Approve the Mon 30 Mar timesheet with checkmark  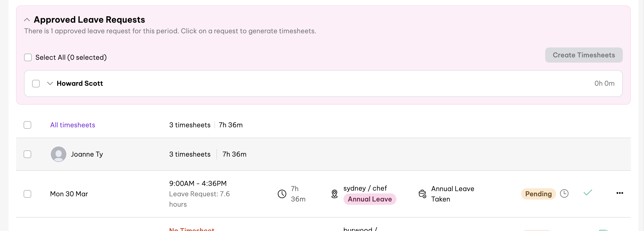pyautogui.click(x=588, y=193)
